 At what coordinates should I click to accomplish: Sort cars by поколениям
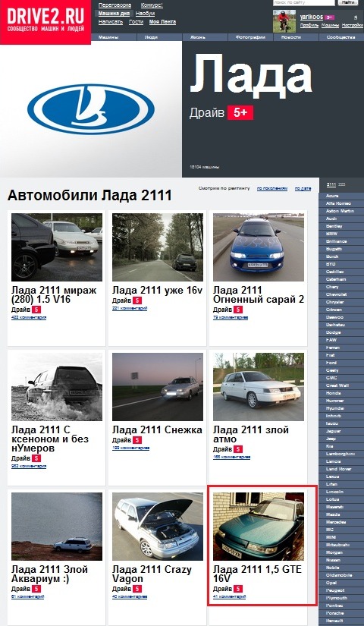coord(272,188)
